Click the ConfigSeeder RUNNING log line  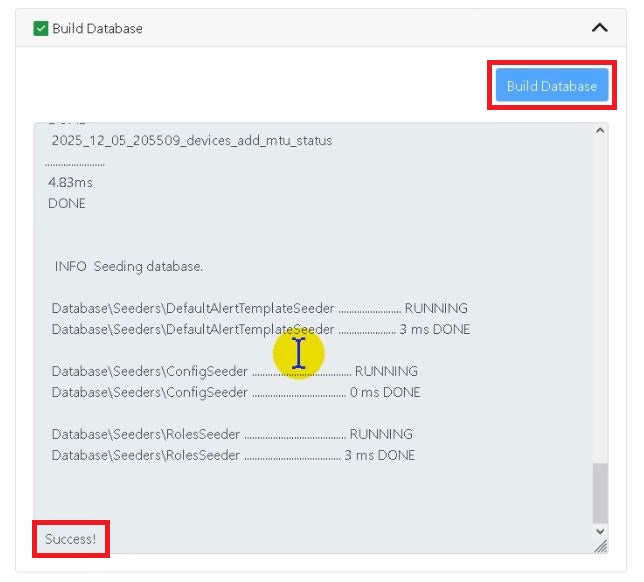coord(235,371)
